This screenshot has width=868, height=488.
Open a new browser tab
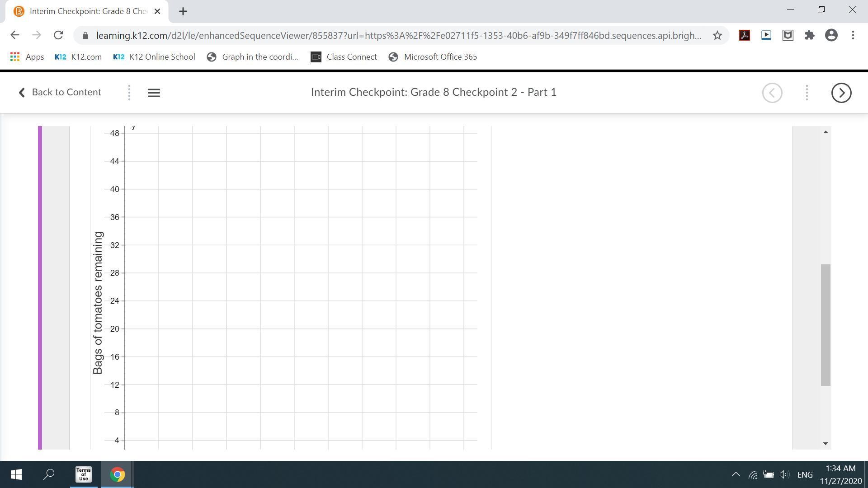(183, 11)
